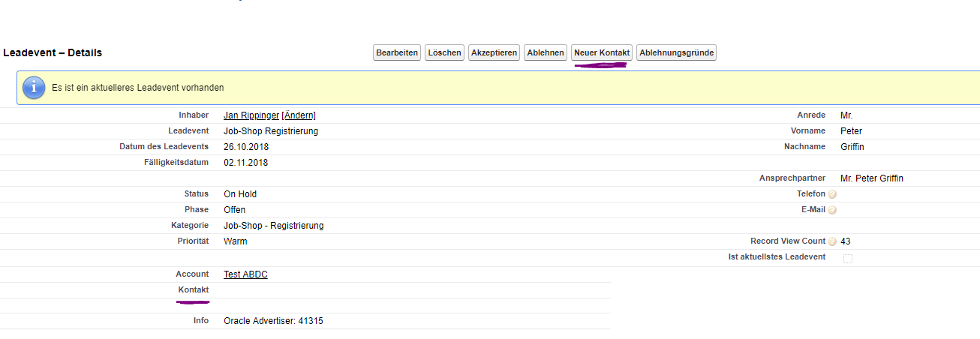Select the Status value 'On Hold'
Viewport: 980px width, 339px height.
[240, 194]
